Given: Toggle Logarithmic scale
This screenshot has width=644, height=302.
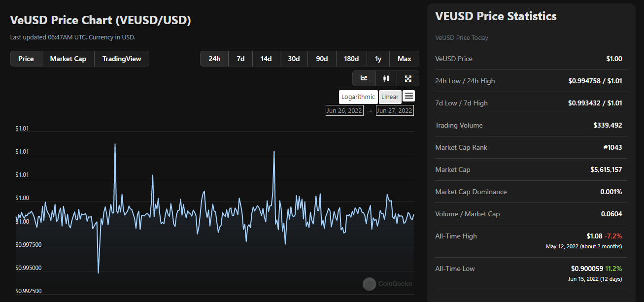Looking at the screenshot, I should (x=358, y=97).
